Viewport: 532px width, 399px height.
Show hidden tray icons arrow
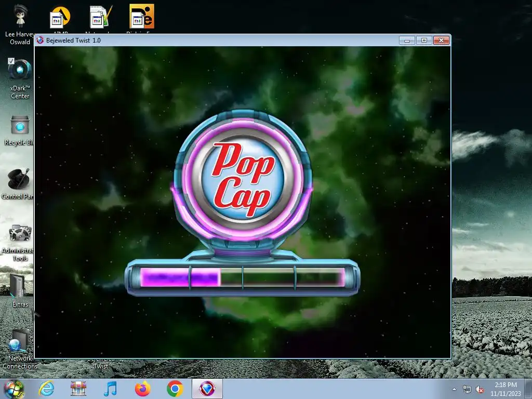[454, 389]
